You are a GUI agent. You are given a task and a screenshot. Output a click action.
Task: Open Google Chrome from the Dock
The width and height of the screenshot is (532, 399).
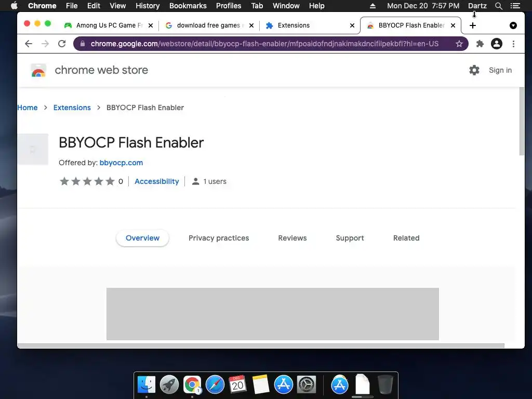(192, 385)
